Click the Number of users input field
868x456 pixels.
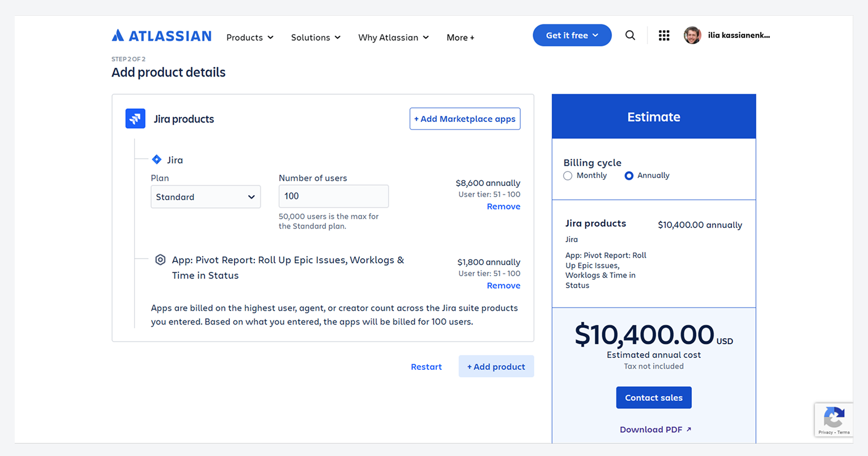[x=334, y=196]
